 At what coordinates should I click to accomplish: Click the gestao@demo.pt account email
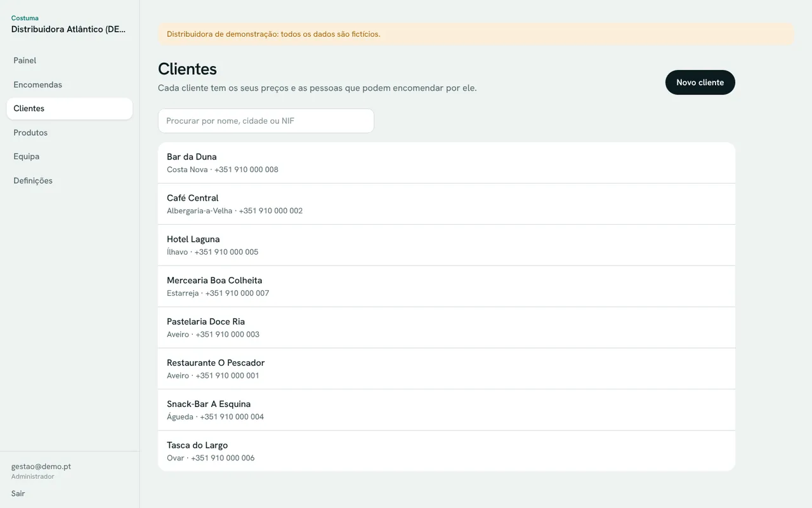click(x=41, y=466)
